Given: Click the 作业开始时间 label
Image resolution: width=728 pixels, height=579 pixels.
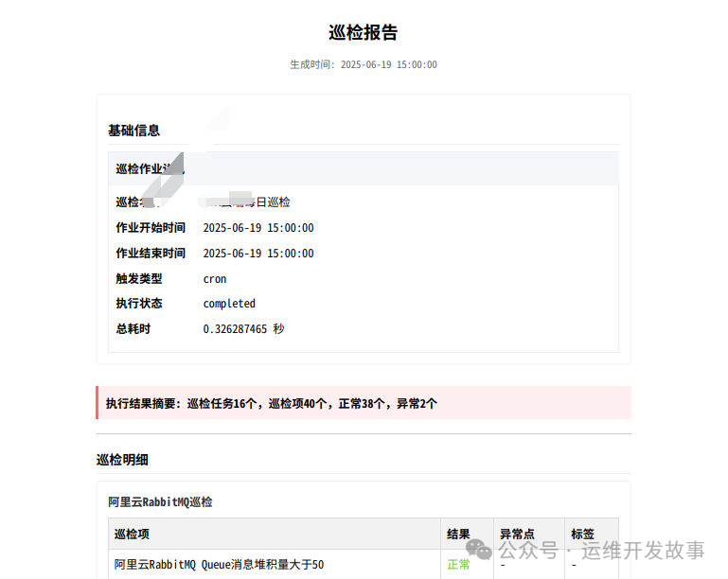Looking at the screenshot, I should point(151,227).
